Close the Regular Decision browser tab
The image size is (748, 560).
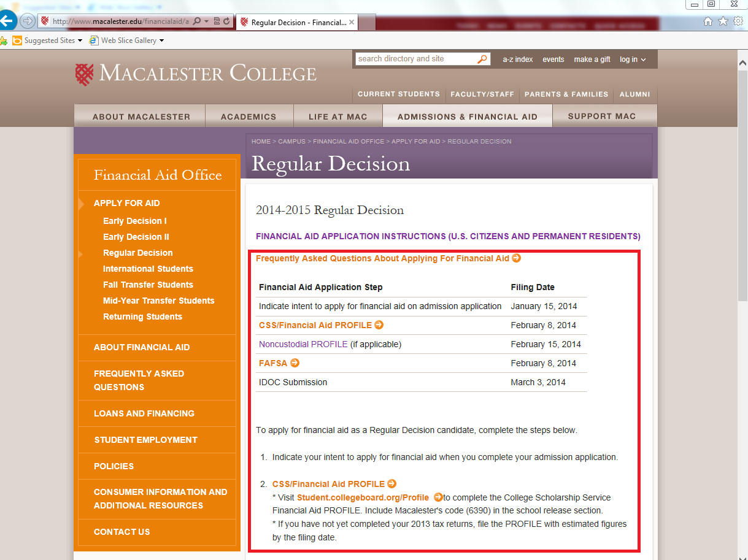tap(352, 23)
